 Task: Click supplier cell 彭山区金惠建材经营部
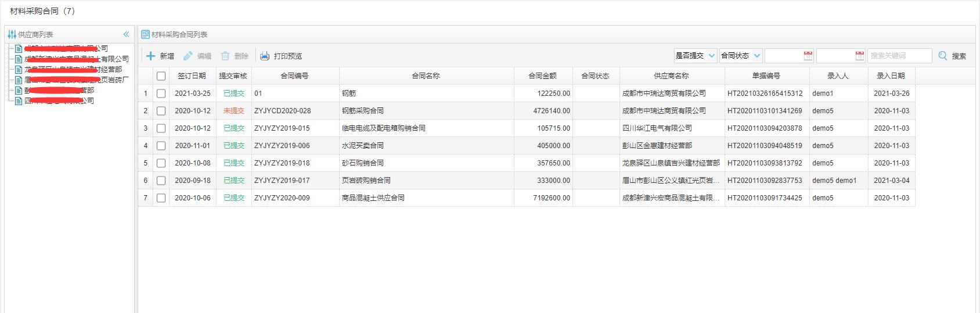(x=657, y=146)
